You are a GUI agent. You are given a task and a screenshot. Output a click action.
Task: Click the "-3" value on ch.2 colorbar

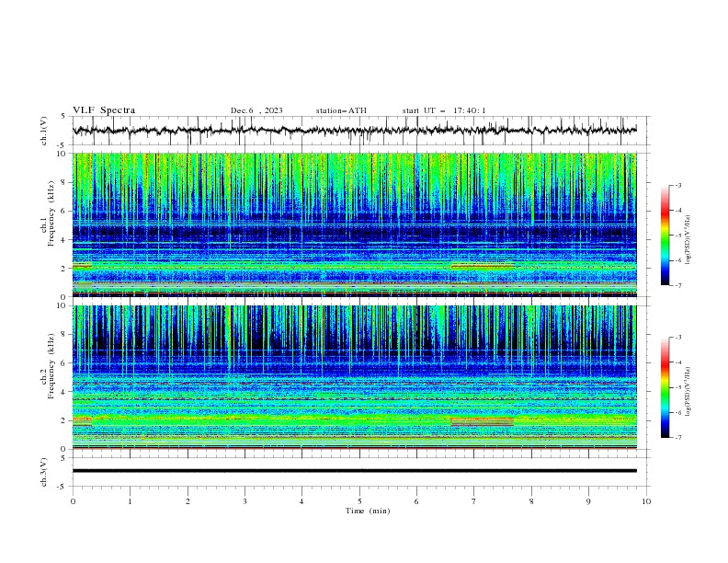(x=678, y=338)
